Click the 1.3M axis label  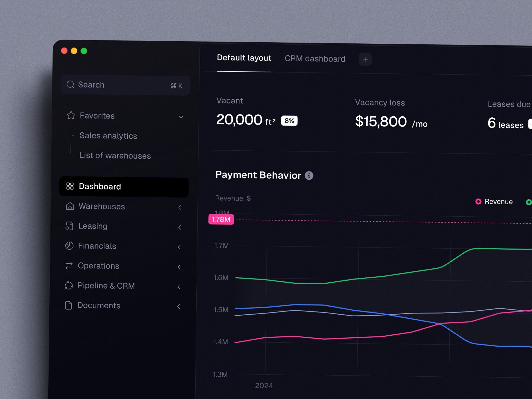[x=220, y=374]
